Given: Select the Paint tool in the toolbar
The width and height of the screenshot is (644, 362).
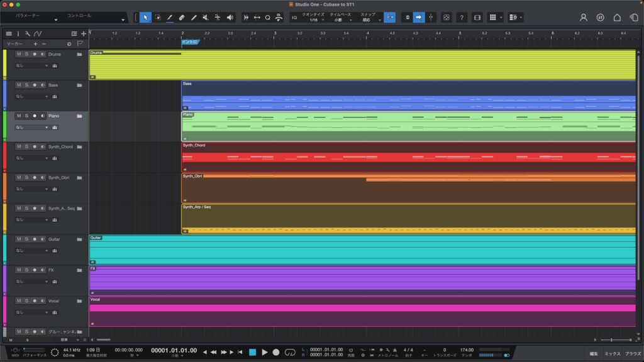Looking at the screenshot, I should [x=170, y=18].
